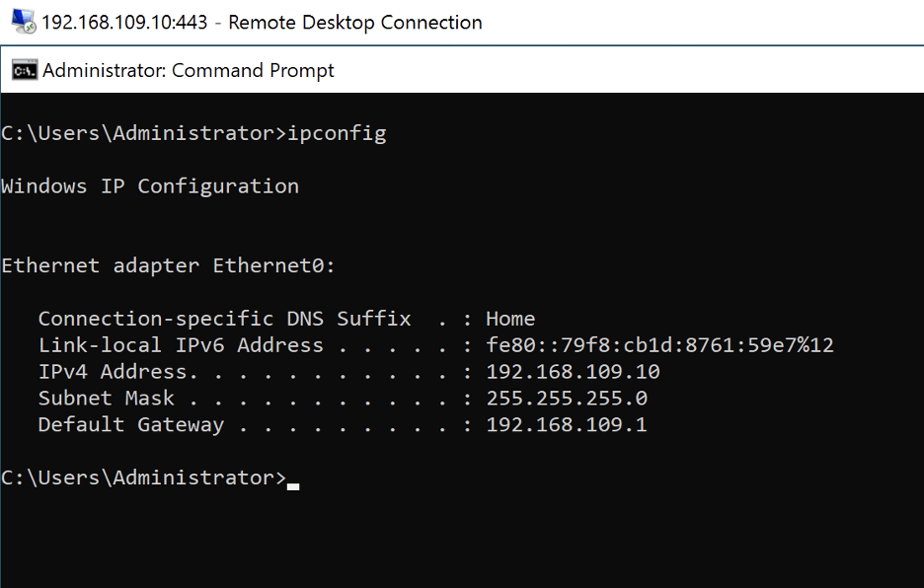Click the DNS suffix value Home
924x588 pixels.
[x=510, y=319]
